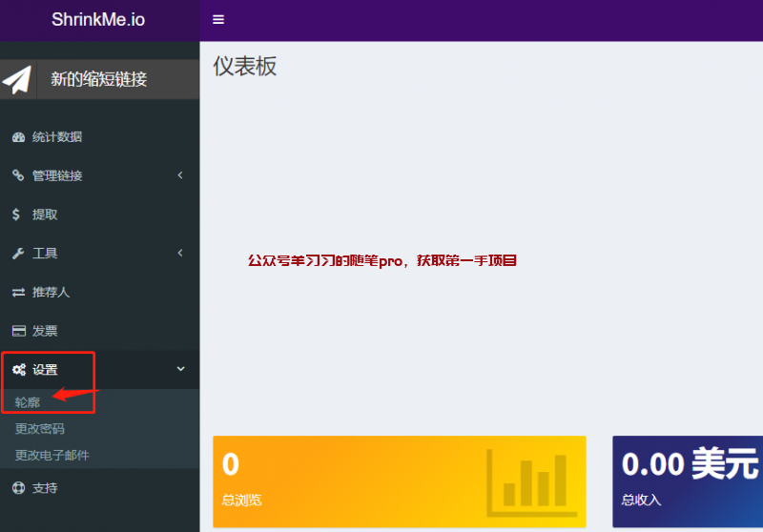Image resolution: width=763 pixels, height=532 pixels.
Task: Toggle the hamburger sidebar menu icon
Action: (x=218, y=20)
